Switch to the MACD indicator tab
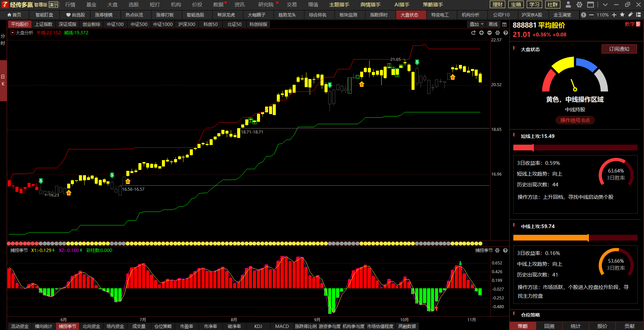644x330 pixels. pyautogui.click(x=282, y=326)
